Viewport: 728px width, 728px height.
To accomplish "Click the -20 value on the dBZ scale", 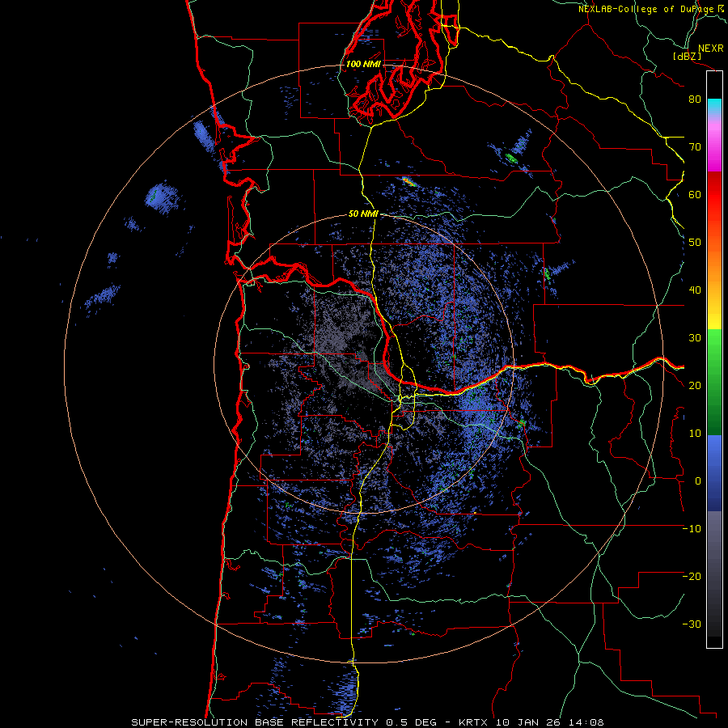I will pyautogui.click(x=692, y=576).
